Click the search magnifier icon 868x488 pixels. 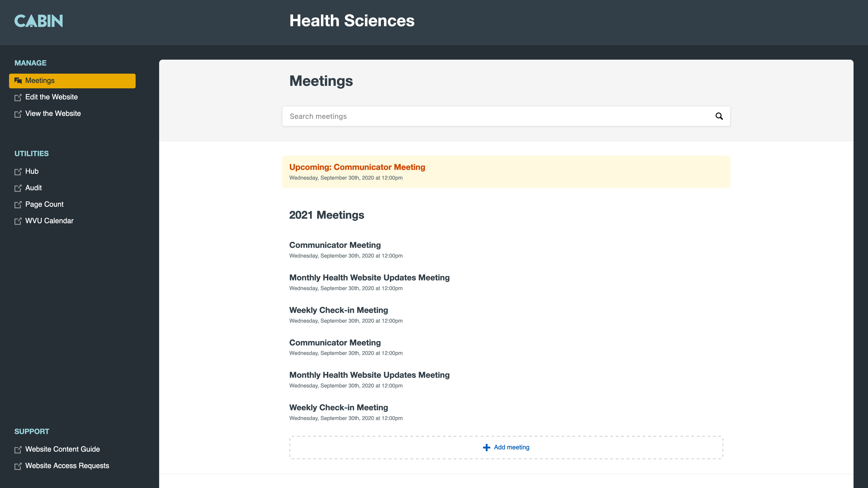tap(719, 116)
